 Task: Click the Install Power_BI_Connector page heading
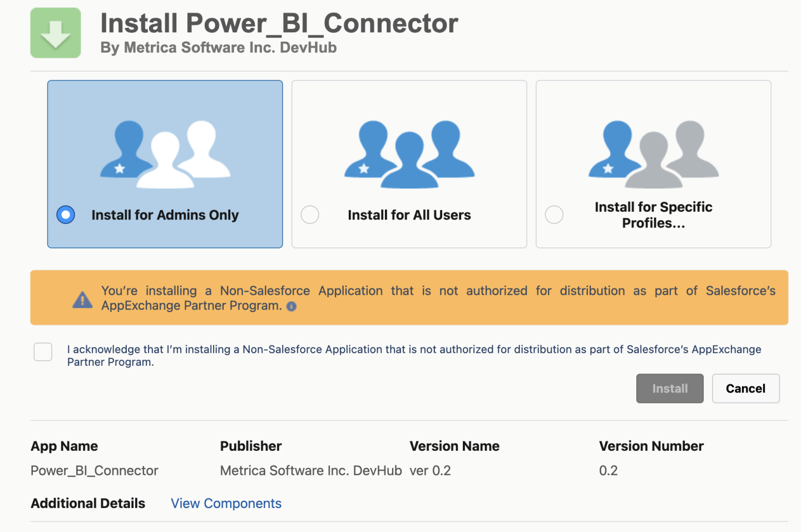pos(279,23)
